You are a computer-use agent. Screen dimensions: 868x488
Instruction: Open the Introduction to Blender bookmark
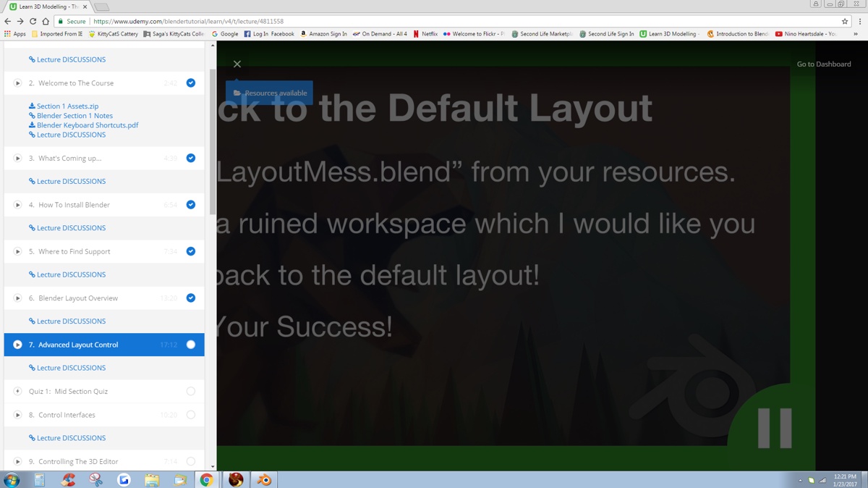(x=738, y=34)
